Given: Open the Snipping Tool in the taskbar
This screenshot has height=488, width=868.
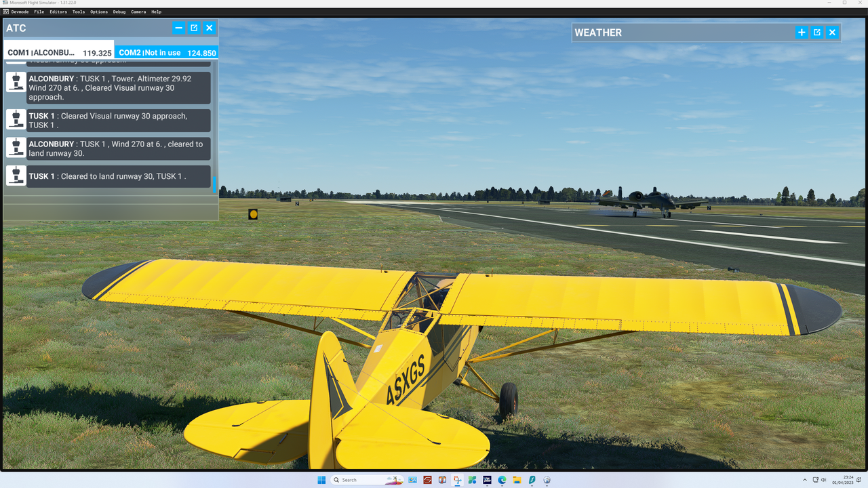Looking at the screenshot, I should click(x=457, y=480).
